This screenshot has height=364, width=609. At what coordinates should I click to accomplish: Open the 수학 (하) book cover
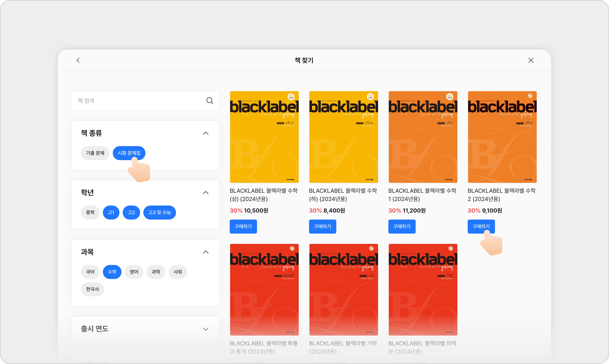[x=344, y=137]
